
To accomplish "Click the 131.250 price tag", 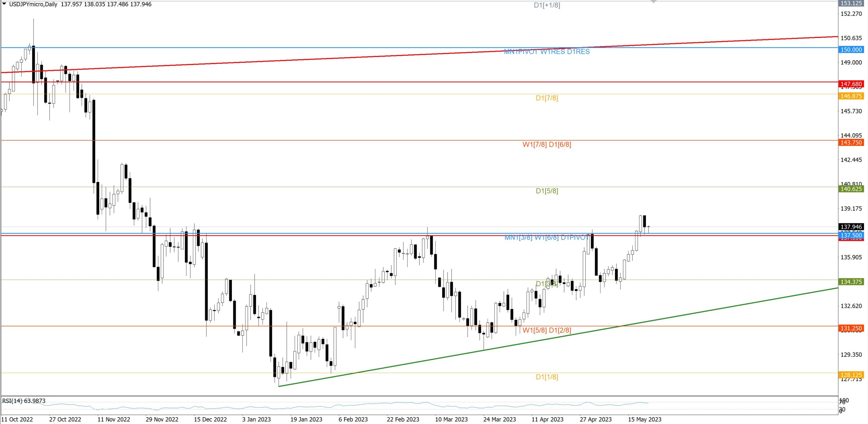I will [851, 328].
